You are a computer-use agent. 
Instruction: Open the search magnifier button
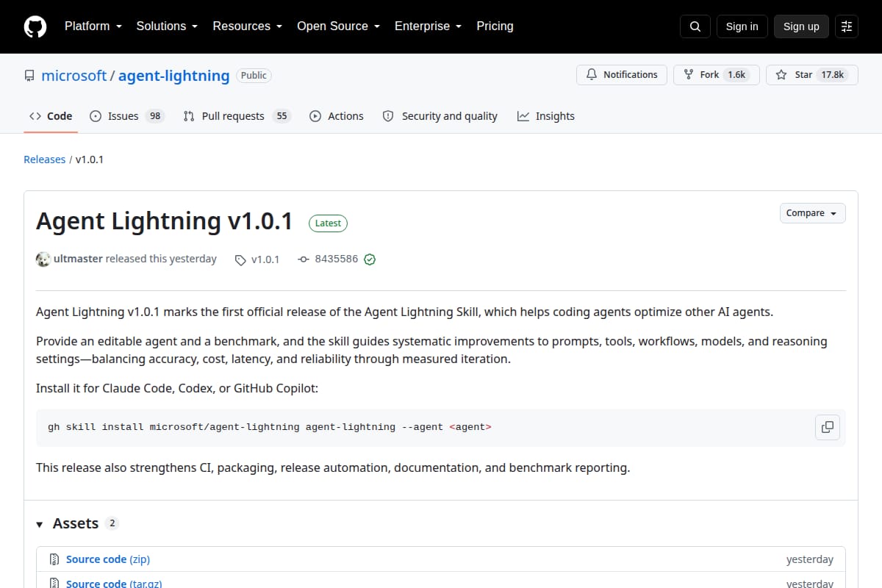click(x=695, y=26)
